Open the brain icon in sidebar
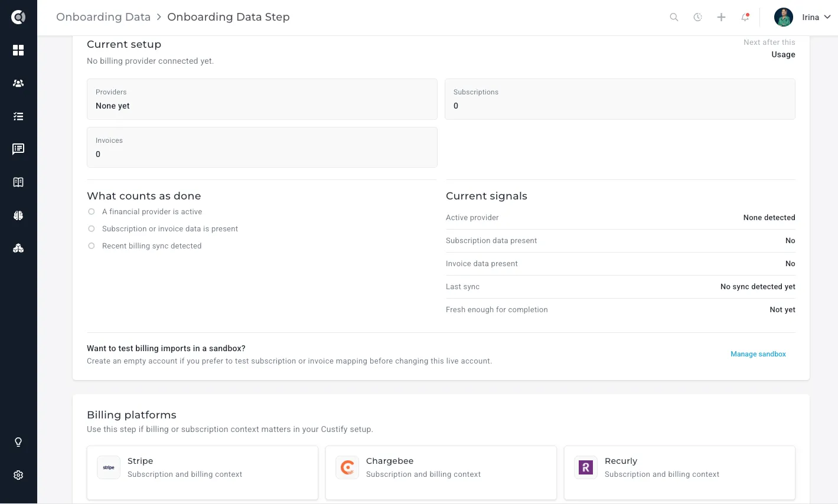 tap(18, 215)
